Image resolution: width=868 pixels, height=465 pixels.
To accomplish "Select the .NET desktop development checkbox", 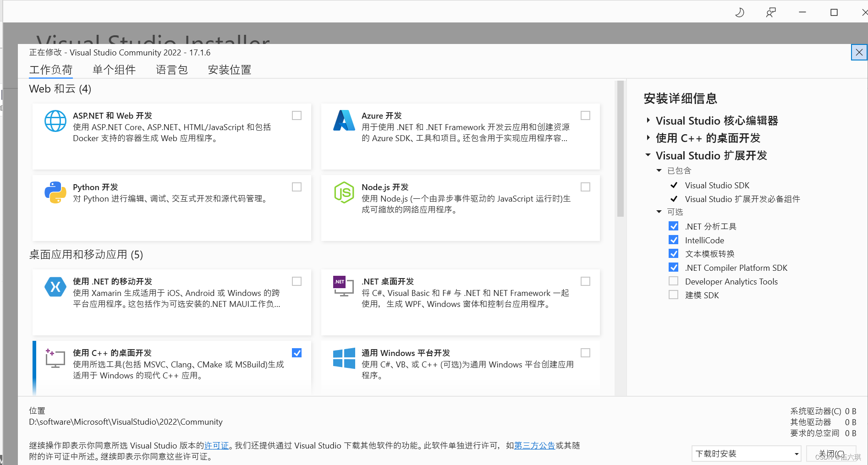I will (x=586, y=281).
